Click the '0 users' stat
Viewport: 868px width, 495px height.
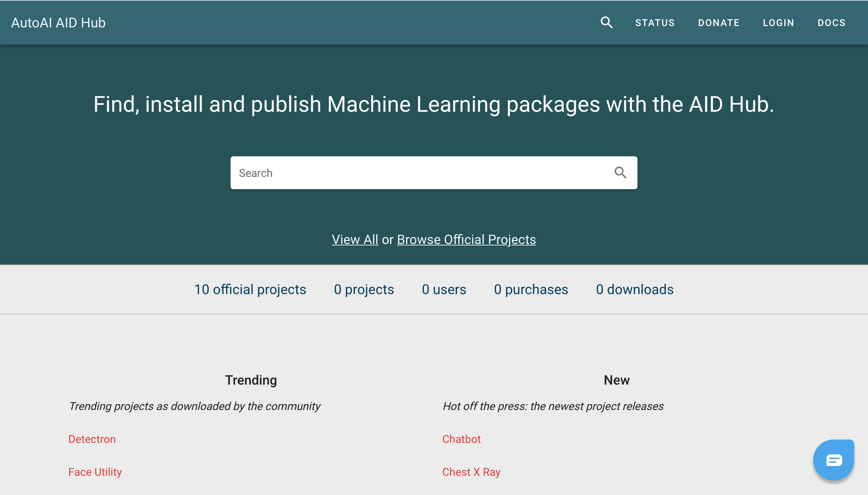point(444,290)
